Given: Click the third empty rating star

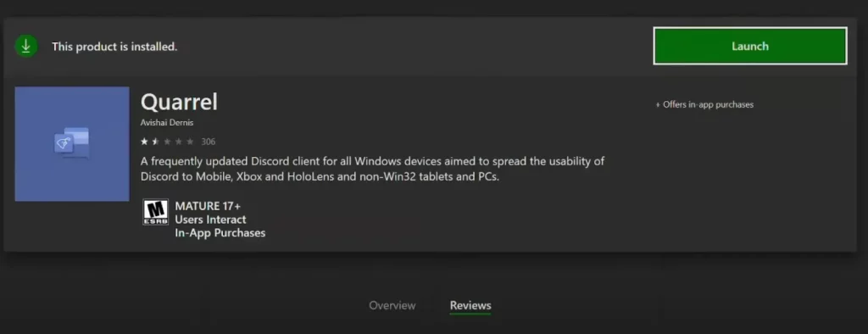Looking at the screenshot, I should [167, 142].
